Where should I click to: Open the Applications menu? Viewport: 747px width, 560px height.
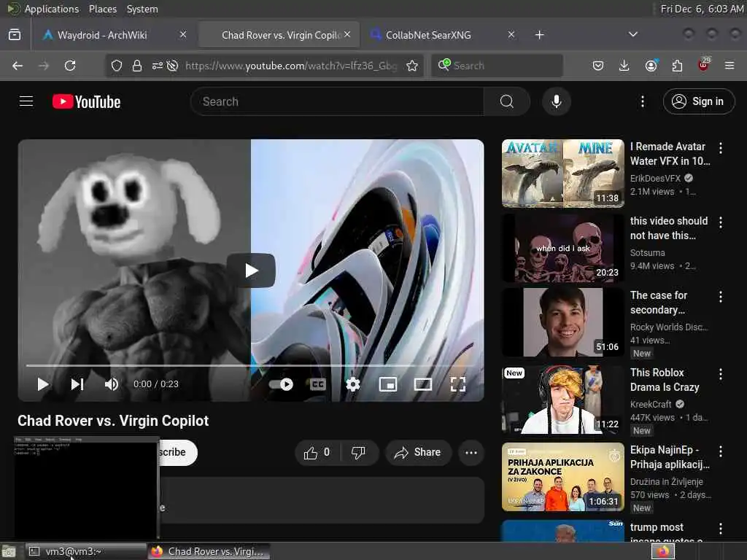[x=52, y=9]
